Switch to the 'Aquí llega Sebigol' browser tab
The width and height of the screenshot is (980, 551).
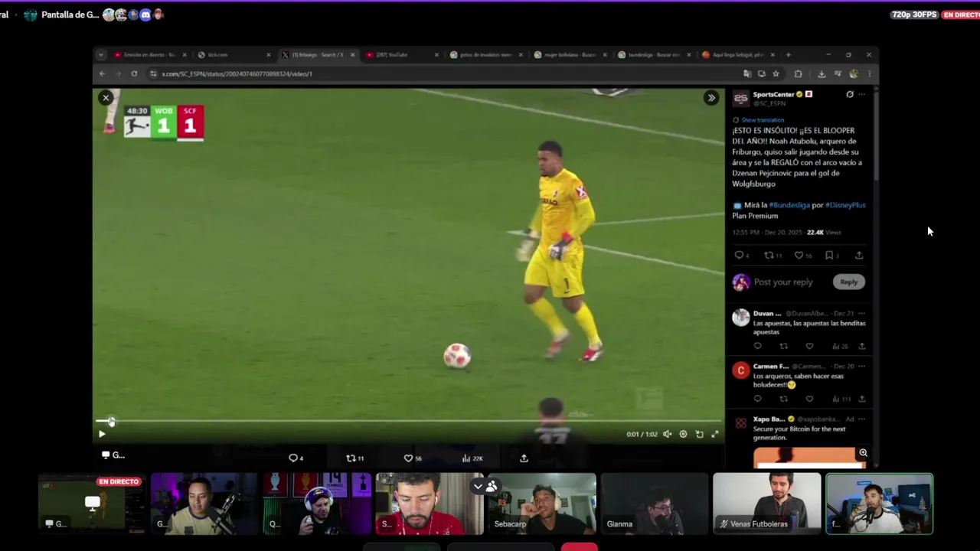[738, 55]
